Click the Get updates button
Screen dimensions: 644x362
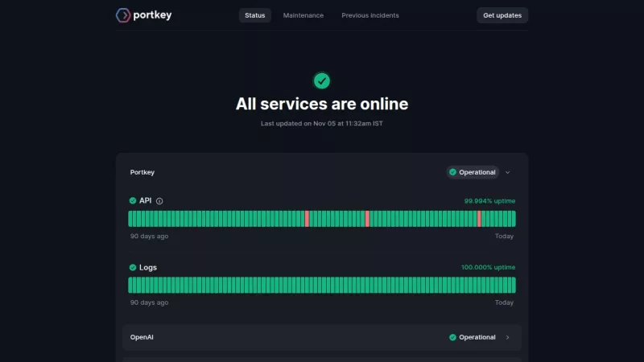click(x=502, y=15)
